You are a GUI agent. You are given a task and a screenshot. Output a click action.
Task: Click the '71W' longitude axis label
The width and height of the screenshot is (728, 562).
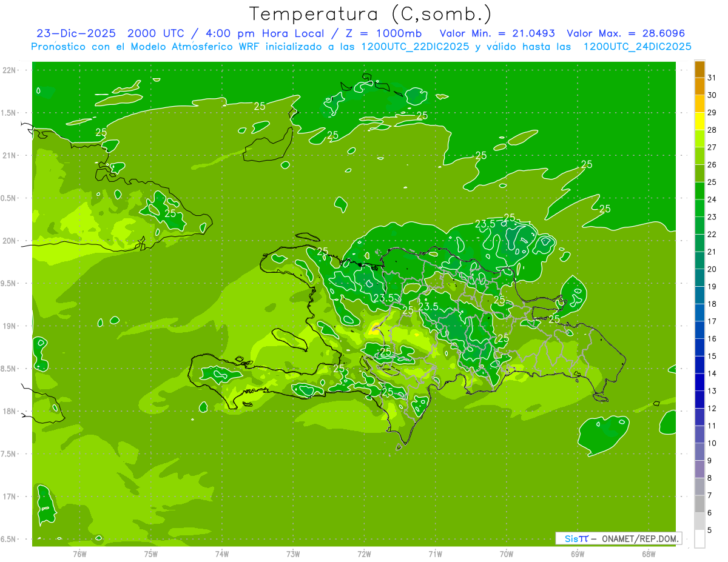point(435,554)
